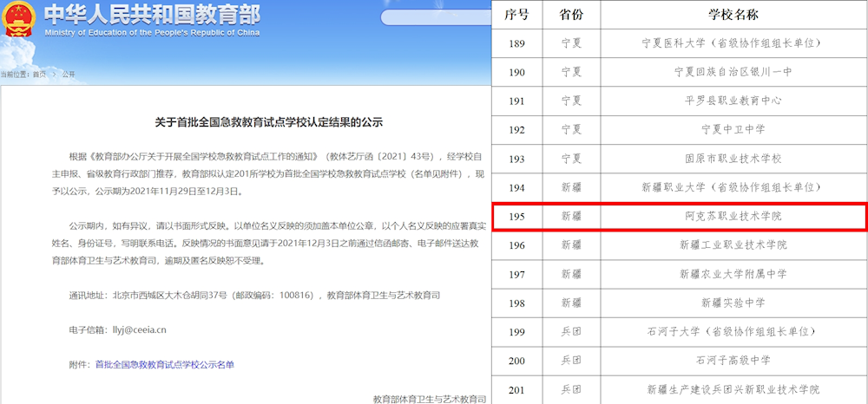The image size is (868, 404).
Task: Open the 公开 breadcrumb link
Action: coord(68,74)
